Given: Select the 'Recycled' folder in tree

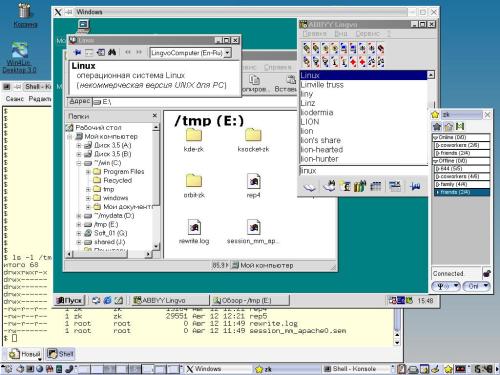Looking at the screenshot, I should pos(117,180).
